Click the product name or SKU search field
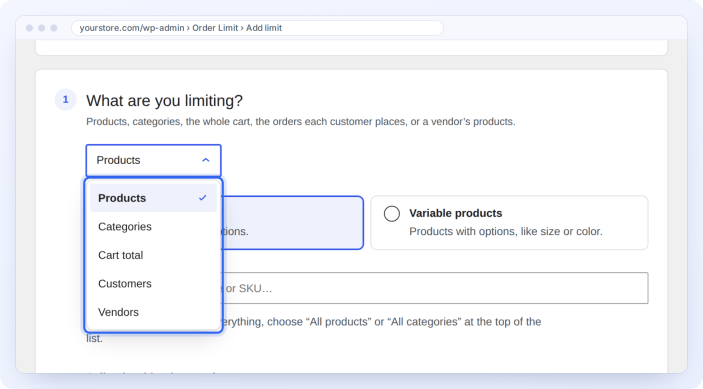 (435, 288)
